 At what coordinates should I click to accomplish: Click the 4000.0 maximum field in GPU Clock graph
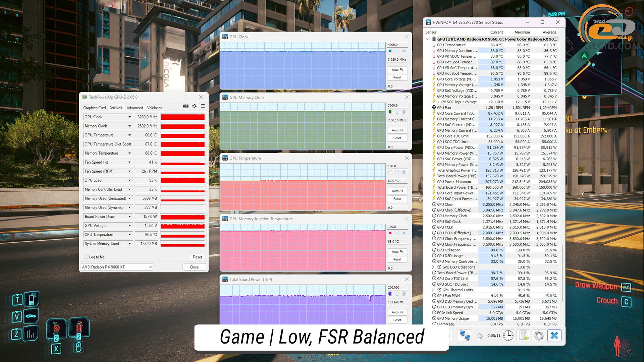click(397, 45)
